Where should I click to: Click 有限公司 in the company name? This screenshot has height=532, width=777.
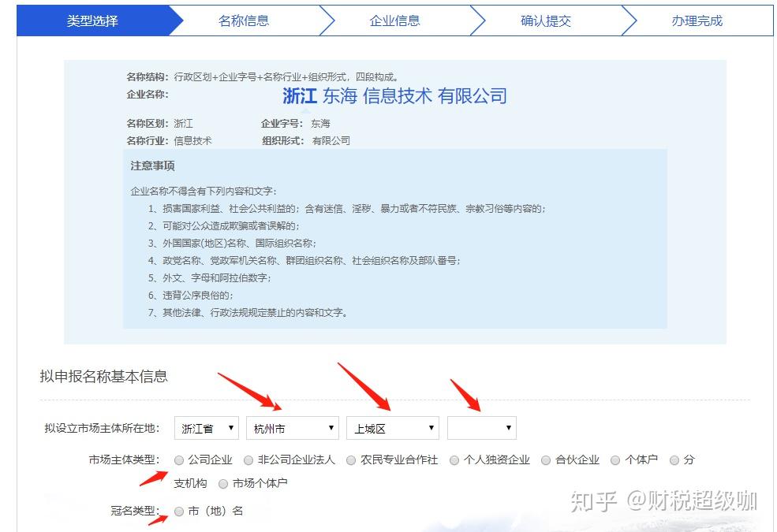473,95
